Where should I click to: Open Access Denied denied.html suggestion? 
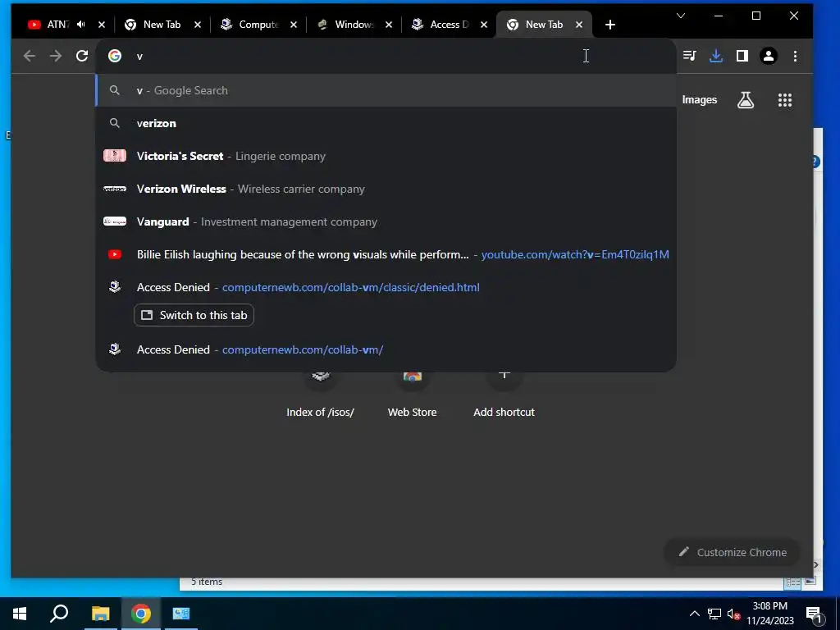pyautogui.click(x=386, y=287)
